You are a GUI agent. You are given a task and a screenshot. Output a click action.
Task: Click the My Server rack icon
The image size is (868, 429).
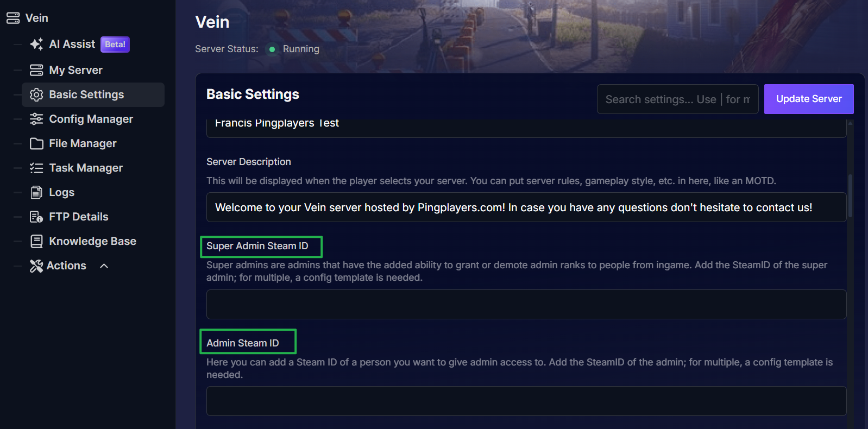pyautogui.click(x=36, y=70)
